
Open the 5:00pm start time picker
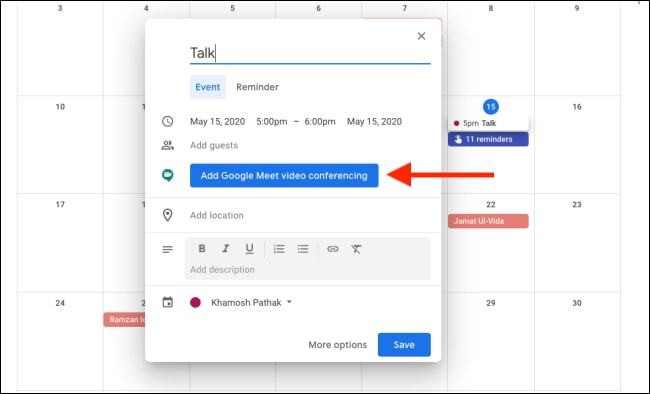pyautogui.click(x=272, y=122)
